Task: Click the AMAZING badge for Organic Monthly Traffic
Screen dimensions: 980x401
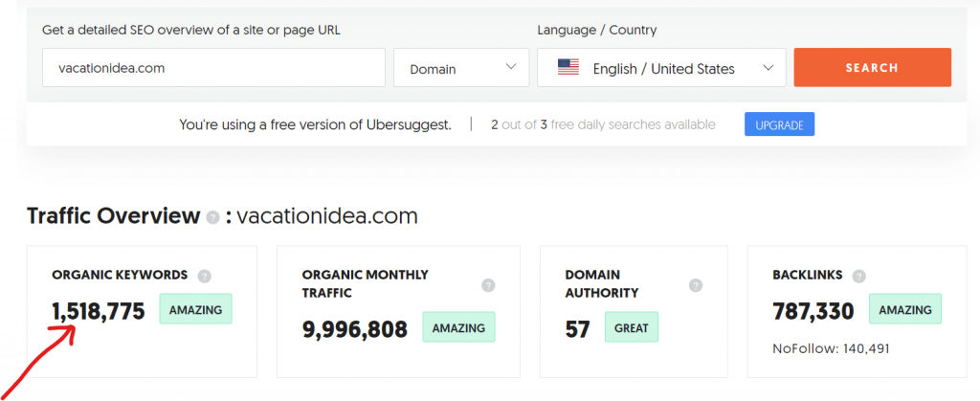Action: (x=458, y=326)
